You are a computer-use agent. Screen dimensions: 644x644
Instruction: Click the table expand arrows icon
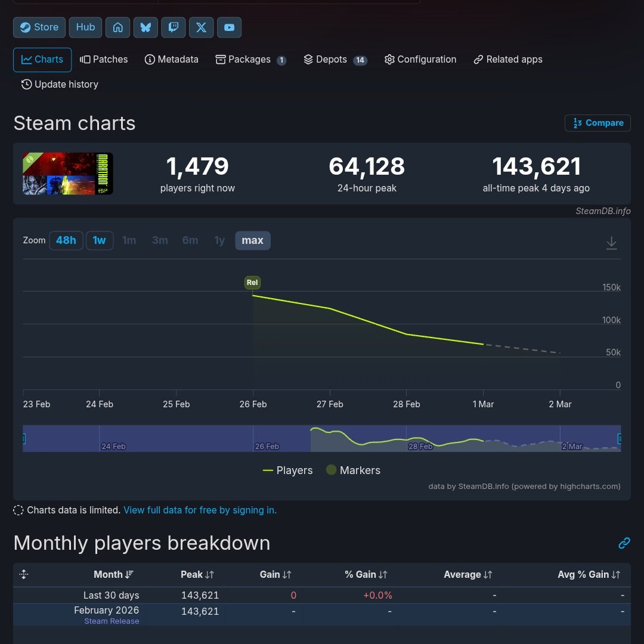24,575
